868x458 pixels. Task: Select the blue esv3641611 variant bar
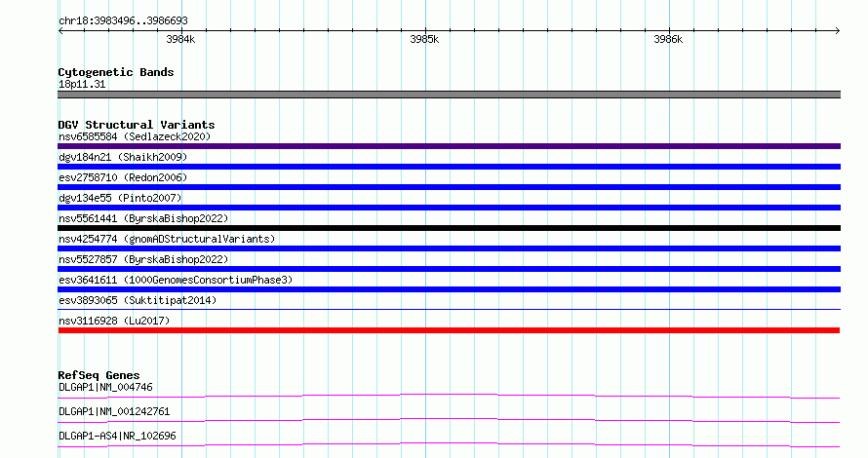pos(449,289)
